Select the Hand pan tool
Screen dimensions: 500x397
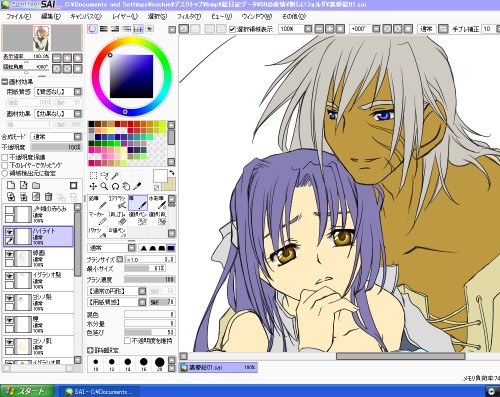click(126, 186)
